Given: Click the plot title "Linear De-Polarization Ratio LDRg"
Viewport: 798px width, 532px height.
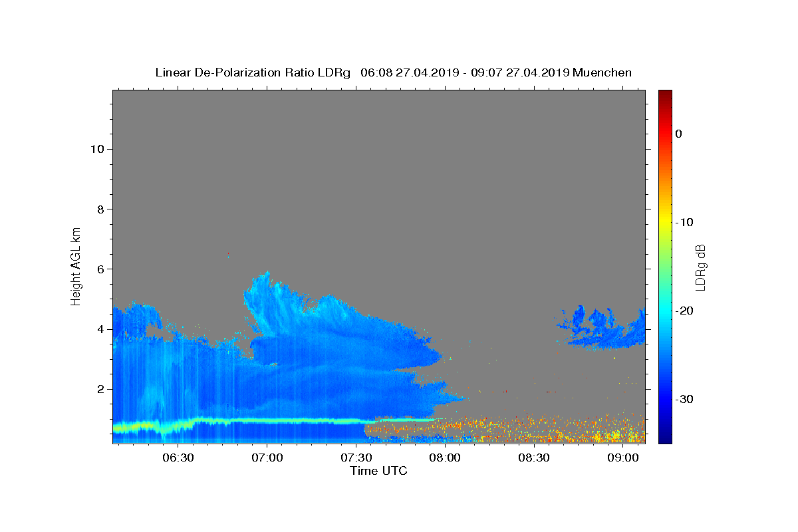Looking at the screenshot, I should [x=253, y=72].
